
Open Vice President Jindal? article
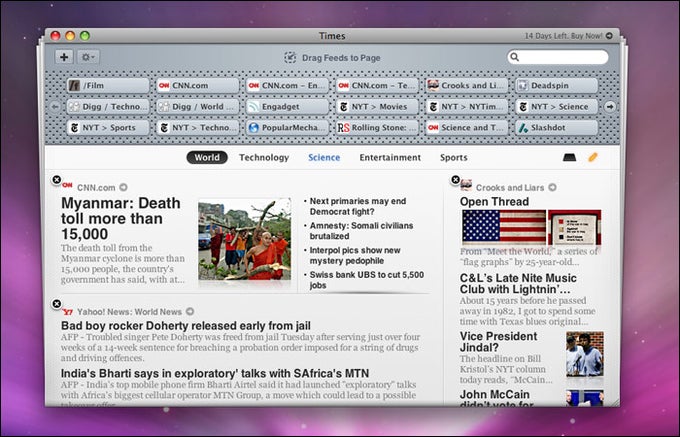coord(498,342)
